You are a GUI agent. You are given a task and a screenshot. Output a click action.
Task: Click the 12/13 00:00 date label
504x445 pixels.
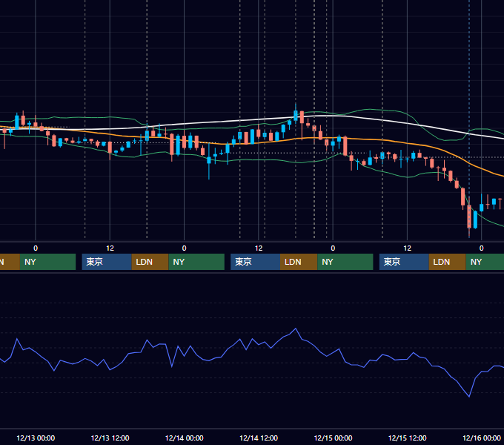(x=36, y=438)
